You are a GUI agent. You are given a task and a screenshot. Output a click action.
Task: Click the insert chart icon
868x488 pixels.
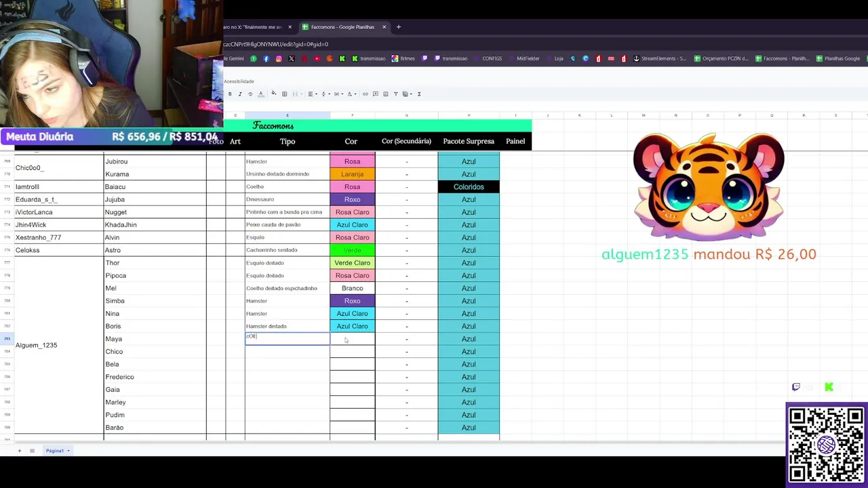click(x=386, y=94)
